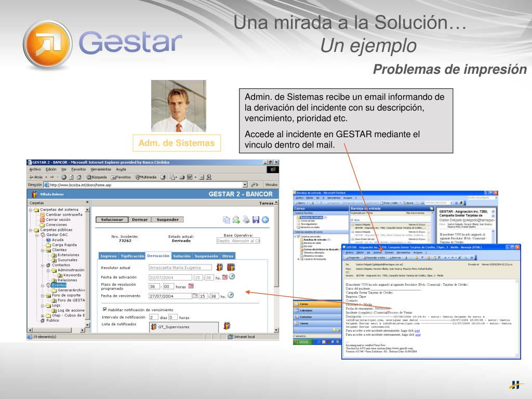The image size is (532, 399).
Task: Click second aquí link for external access
Action: pos(418,335)
